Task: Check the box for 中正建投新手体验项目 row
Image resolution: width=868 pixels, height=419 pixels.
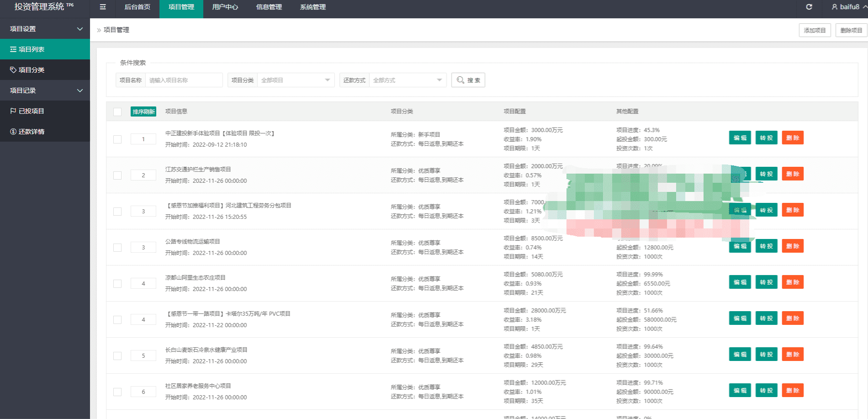Action: (x=117, y=139)
